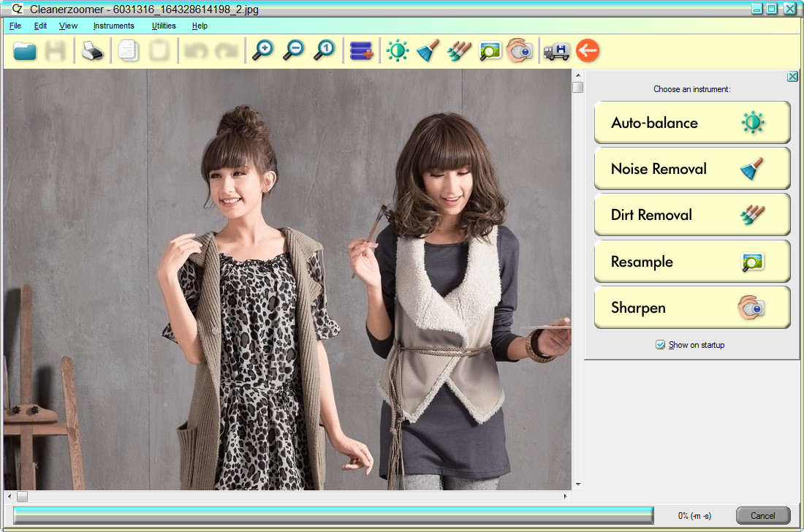Close the instrument chooser panel
804x532 pixels.
point(792,77)
